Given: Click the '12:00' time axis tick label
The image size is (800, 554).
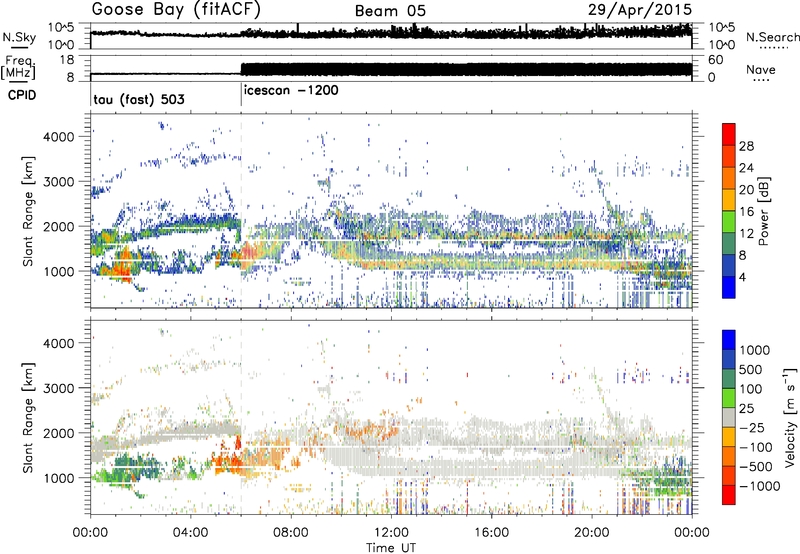Looking at the screenshot, I should (x=391, y=533).
